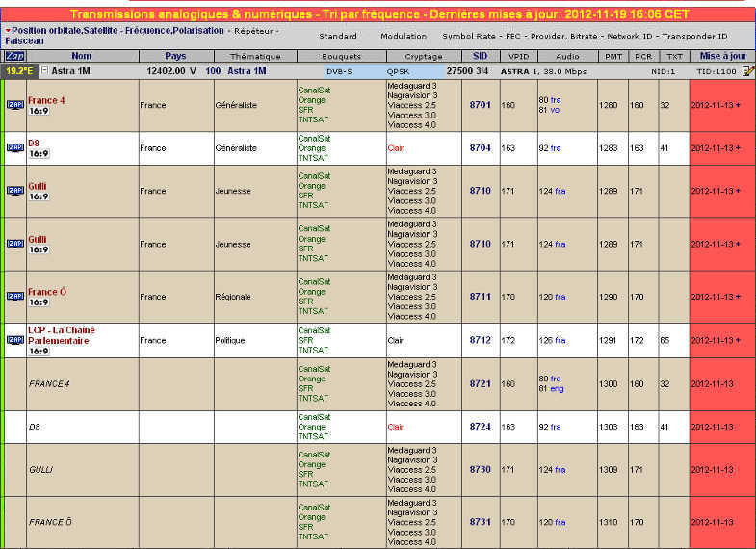Click the Cryptage column header
The height and width of the screenshot is (549, 756).
click(x=424, y=57)
